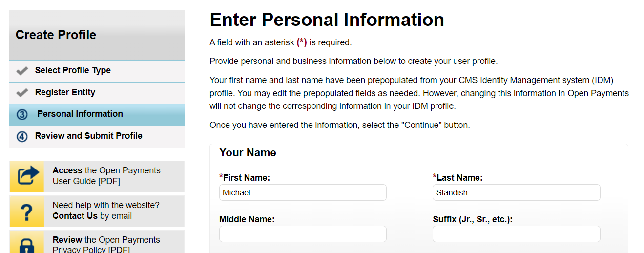Click the Select Profile Type checkmark icon

22,71
